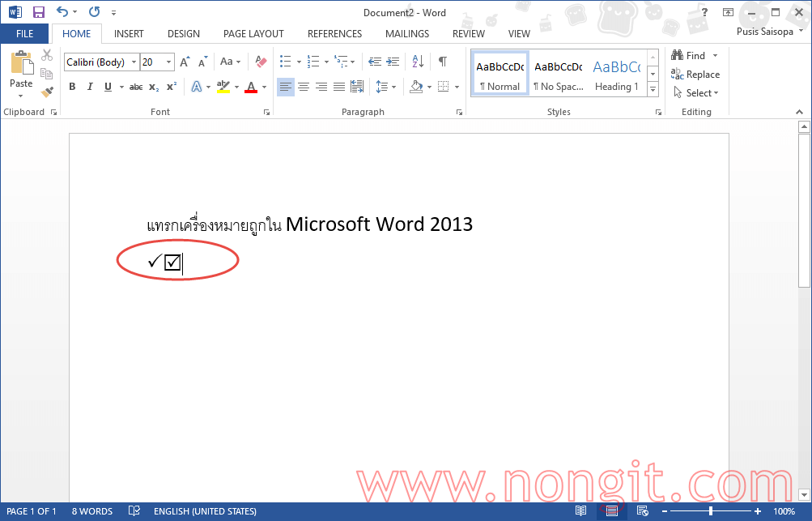
Task: Expand numbering list style dropdown
Action: pos(326,62)
